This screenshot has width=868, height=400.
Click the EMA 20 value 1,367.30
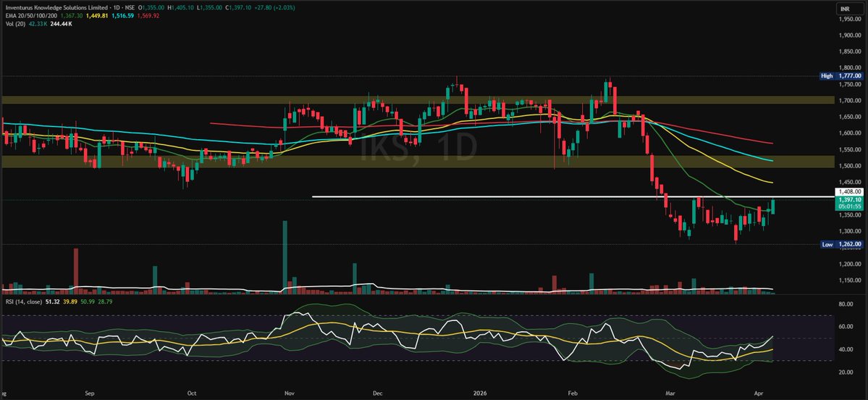tap(72, 16)
